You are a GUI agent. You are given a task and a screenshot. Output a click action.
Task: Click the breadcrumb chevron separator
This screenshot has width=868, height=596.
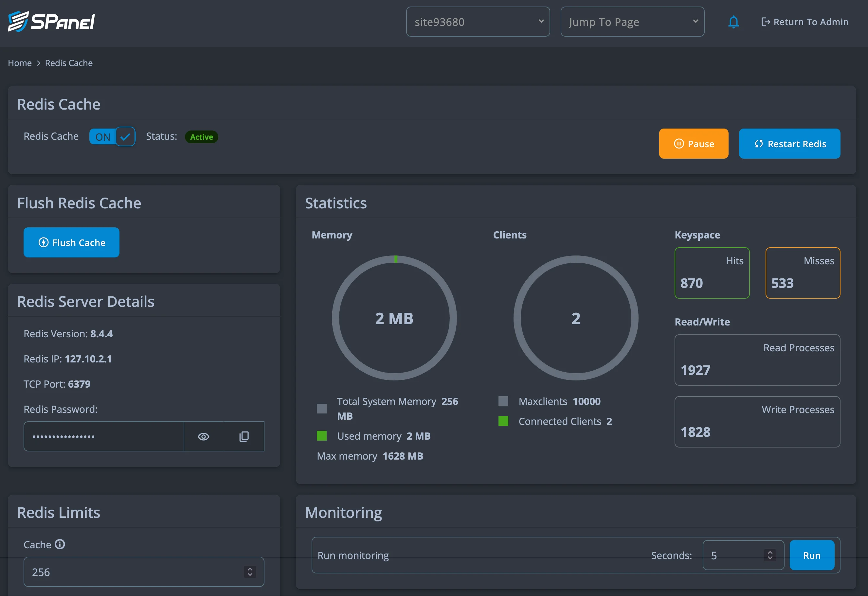[x=38, y=63]
